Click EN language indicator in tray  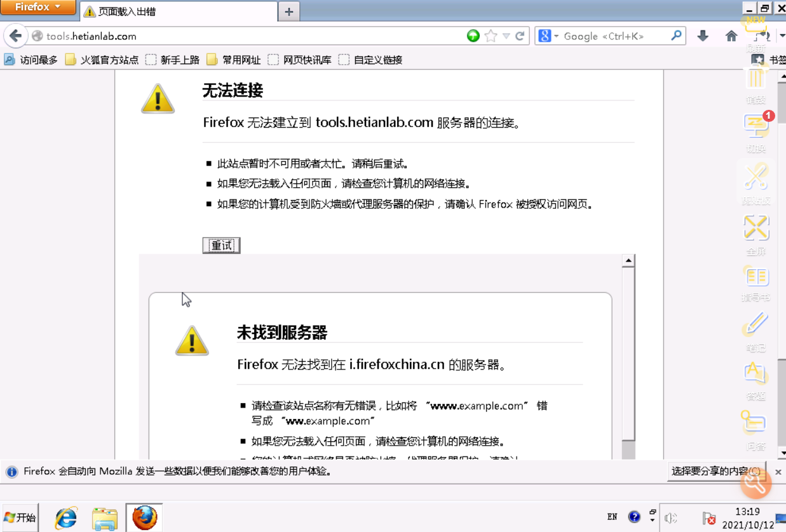point(612,517)
